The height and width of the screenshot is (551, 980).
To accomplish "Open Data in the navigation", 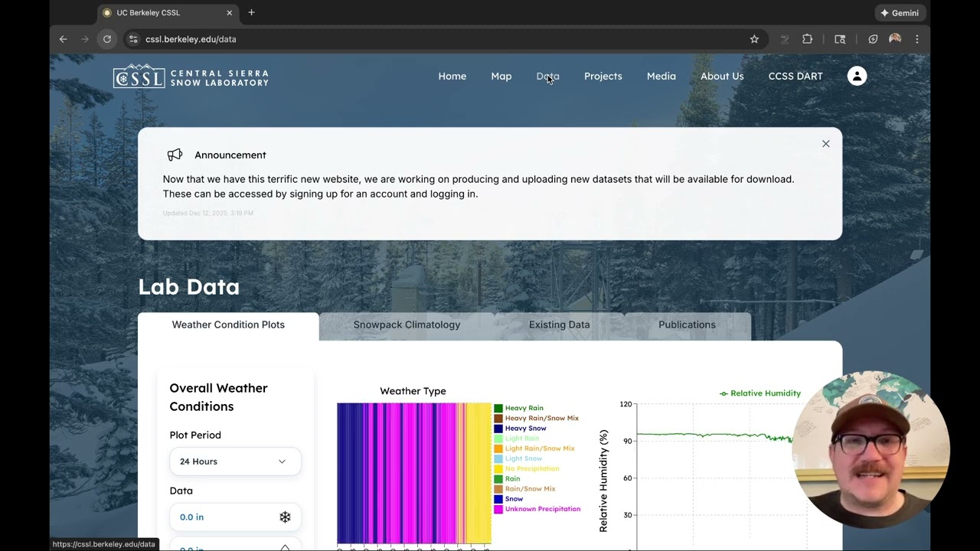I will click(547, 76).
